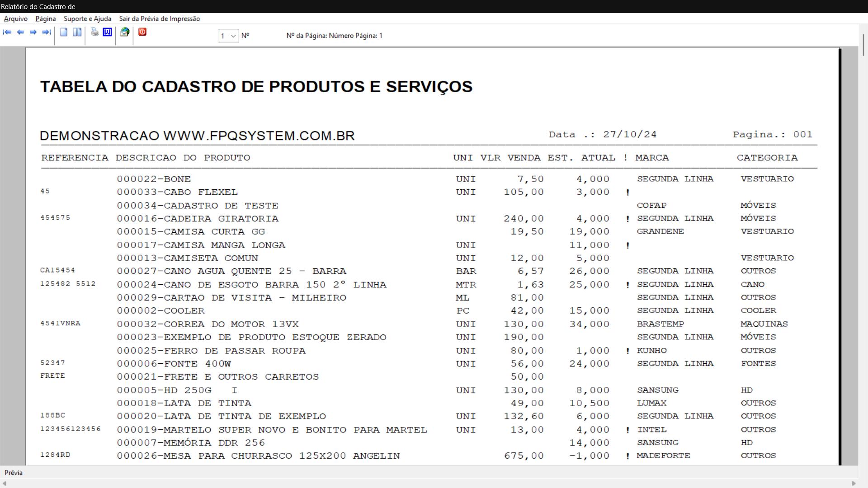The image size is (868, 488).
Task: Click reference code 4541VNRA
Action: (60, 324)
